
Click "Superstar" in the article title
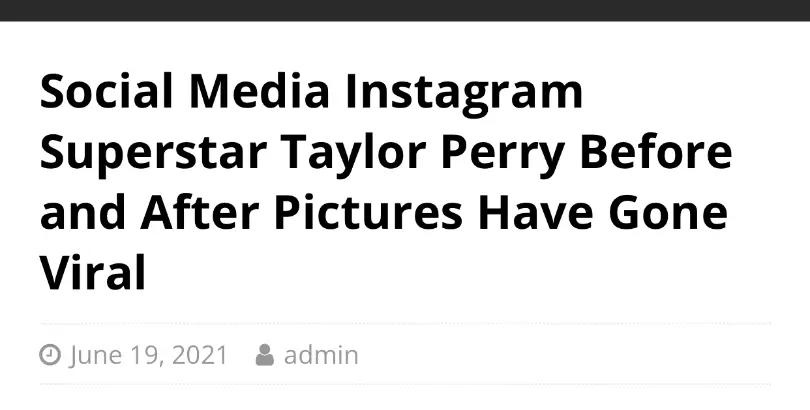point(153,155)
